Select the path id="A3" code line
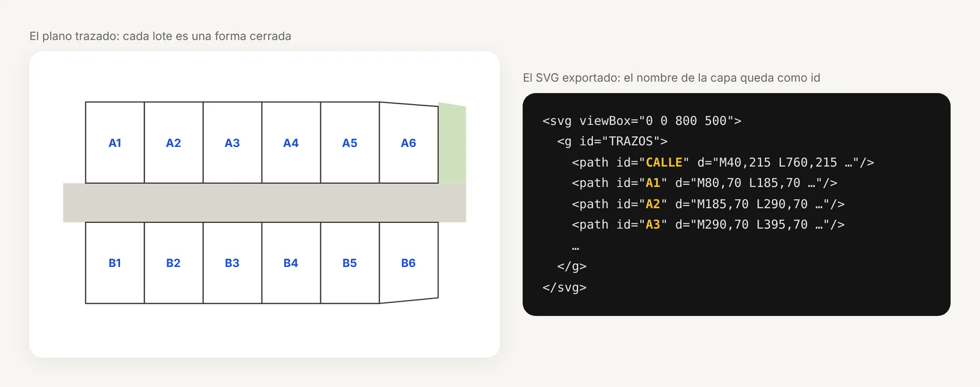Viewport: 980px width, 387px height. tap(708, 225)
